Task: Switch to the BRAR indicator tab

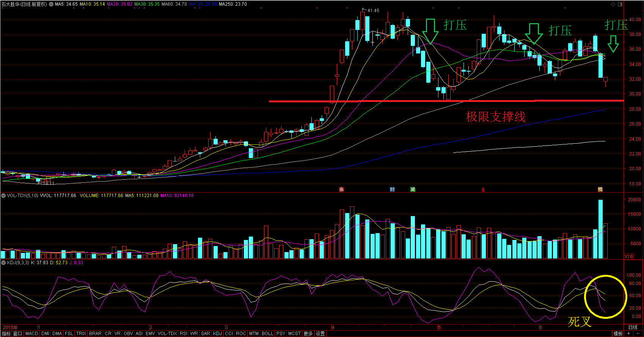Action: (95, 334)
